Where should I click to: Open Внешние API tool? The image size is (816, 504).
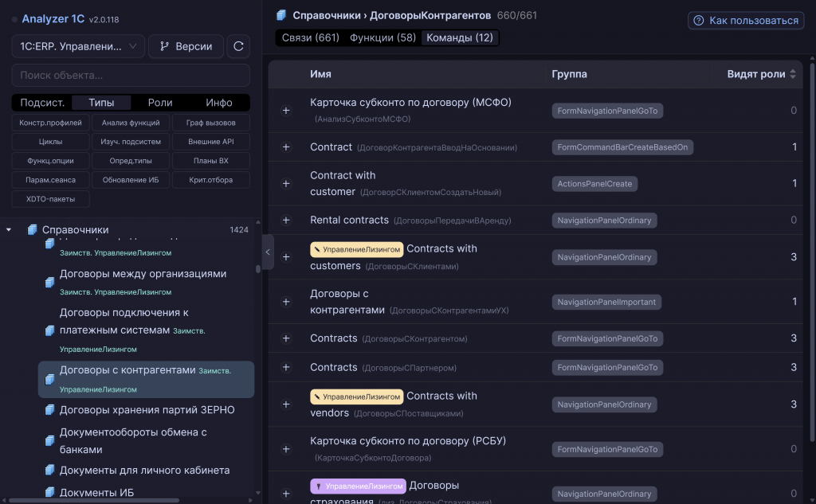pyautogui.click(x=210, y=142)
